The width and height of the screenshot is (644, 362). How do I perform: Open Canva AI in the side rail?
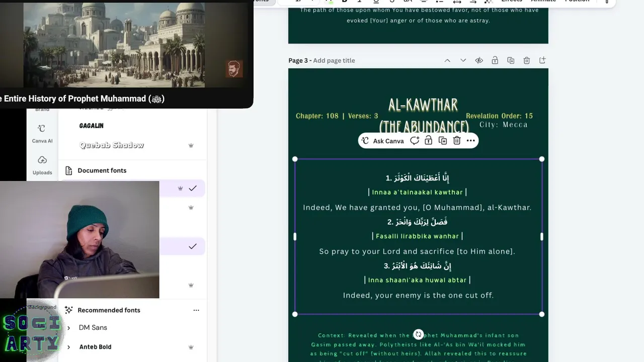point(42,134)
